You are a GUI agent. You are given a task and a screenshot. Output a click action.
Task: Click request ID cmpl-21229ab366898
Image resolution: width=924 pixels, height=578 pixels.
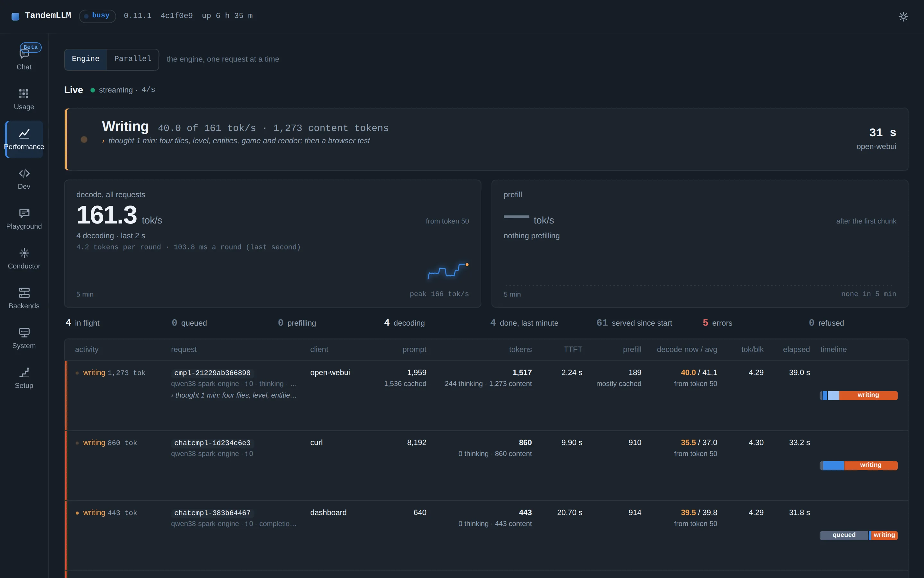tap(212, 373)
